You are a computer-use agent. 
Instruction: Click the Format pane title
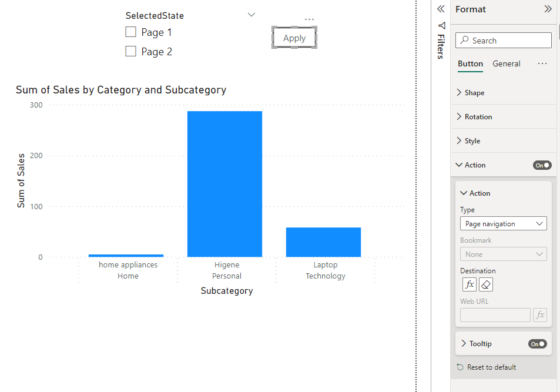pos(470,9)
